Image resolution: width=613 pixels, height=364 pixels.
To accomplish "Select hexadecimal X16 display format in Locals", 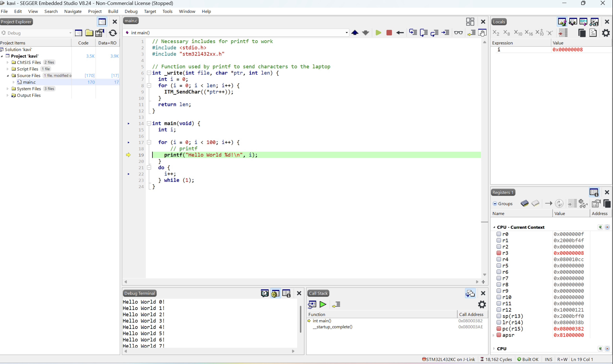I will (529, 33).
